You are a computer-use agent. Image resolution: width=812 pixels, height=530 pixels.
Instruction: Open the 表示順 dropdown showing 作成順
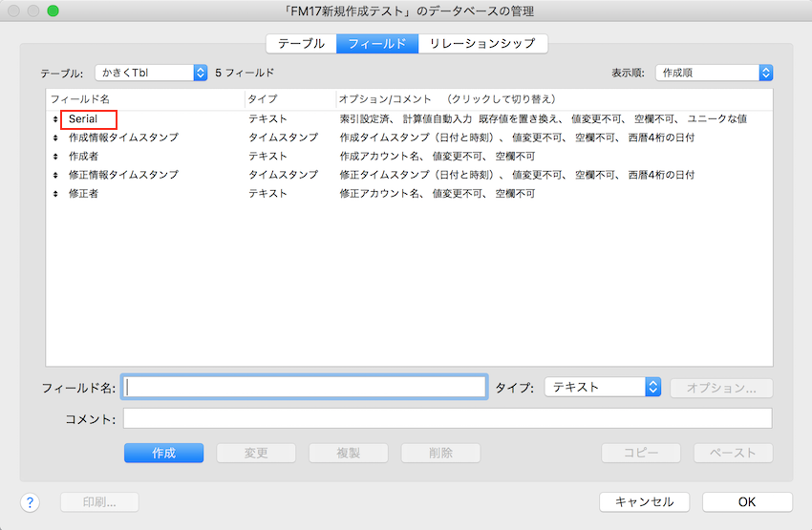[x=715, y=73]
